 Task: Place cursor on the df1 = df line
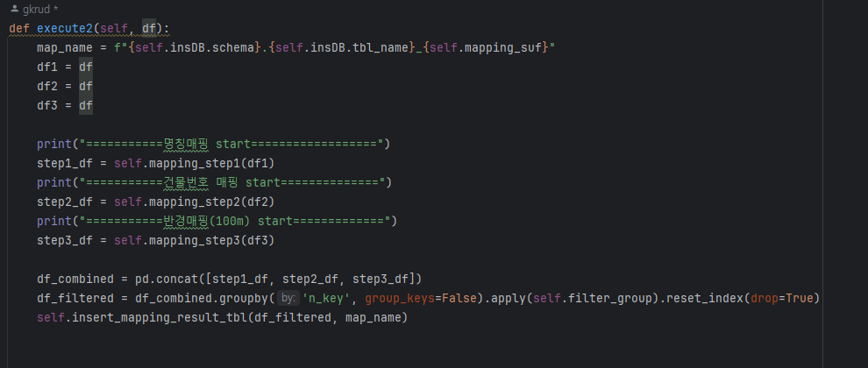65,67
